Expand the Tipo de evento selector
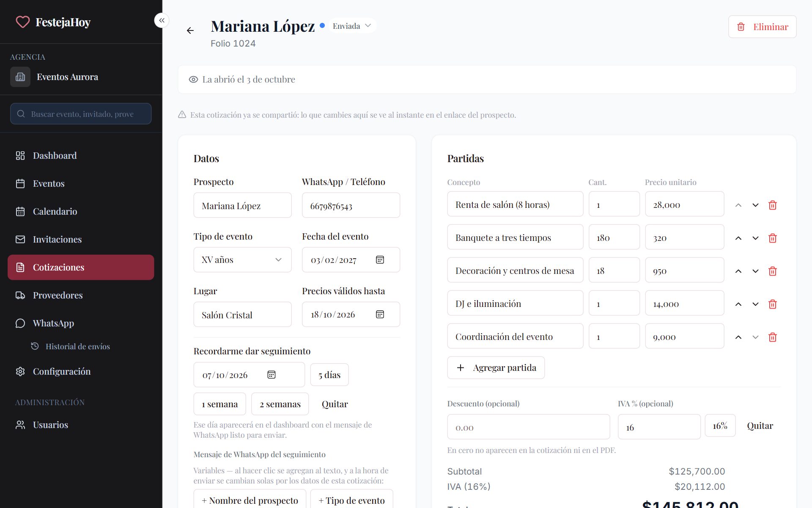Screen dimensions: 812x508 click(x=242, y=260)
